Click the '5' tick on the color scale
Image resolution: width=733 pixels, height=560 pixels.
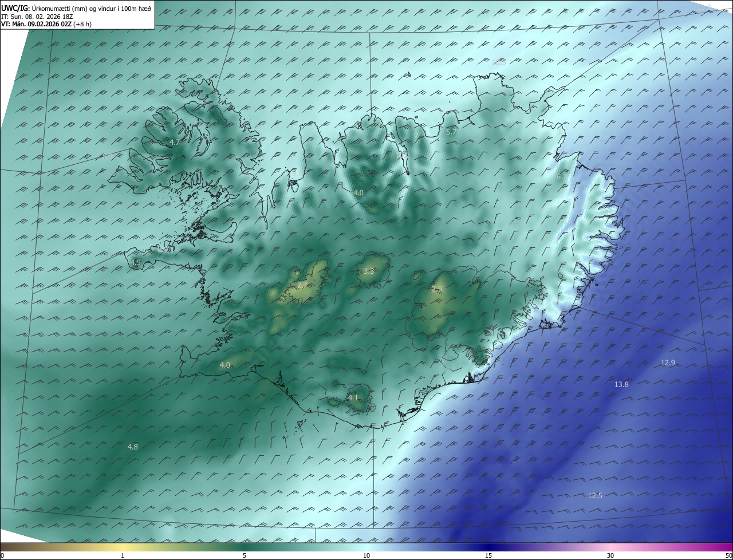(x=245, y=555)
